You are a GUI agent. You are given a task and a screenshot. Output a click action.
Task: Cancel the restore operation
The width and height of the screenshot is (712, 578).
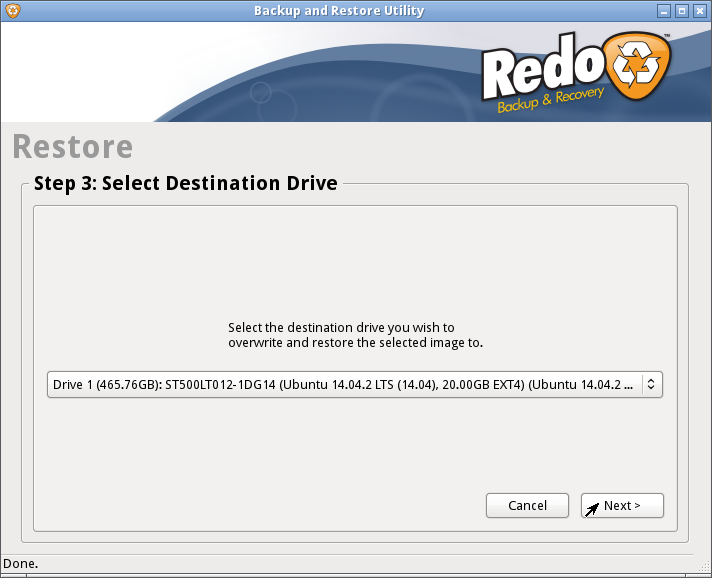[527, 506]
